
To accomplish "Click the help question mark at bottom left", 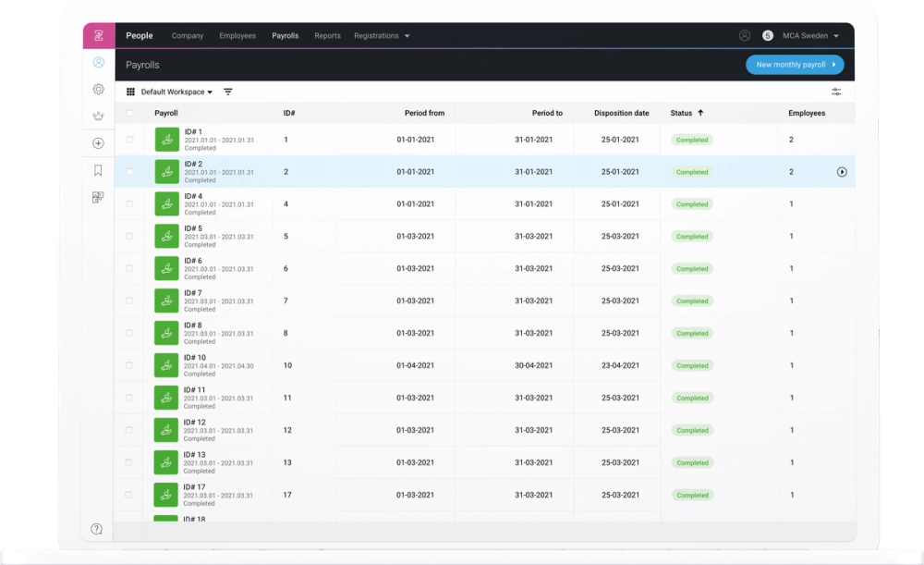I will (97, 529).
